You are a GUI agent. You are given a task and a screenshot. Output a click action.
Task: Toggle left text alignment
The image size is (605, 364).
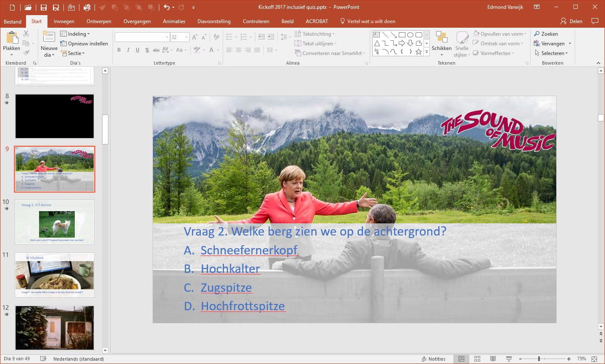(229, 50)
